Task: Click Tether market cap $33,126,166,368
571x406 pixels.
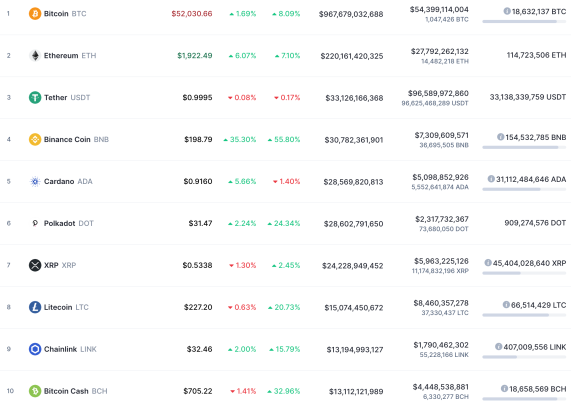Action: coord(354,98)
